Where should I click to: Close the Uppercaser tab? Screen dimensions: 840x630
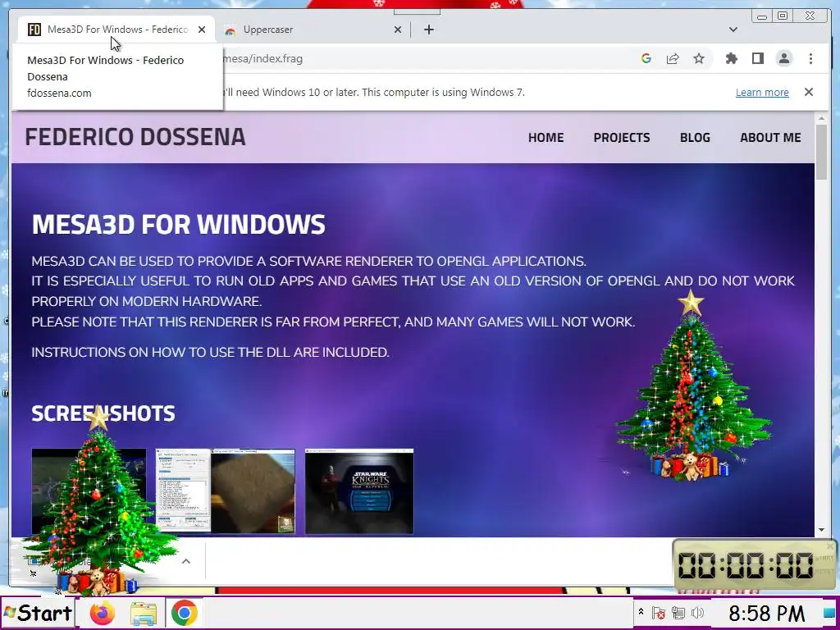398,30
